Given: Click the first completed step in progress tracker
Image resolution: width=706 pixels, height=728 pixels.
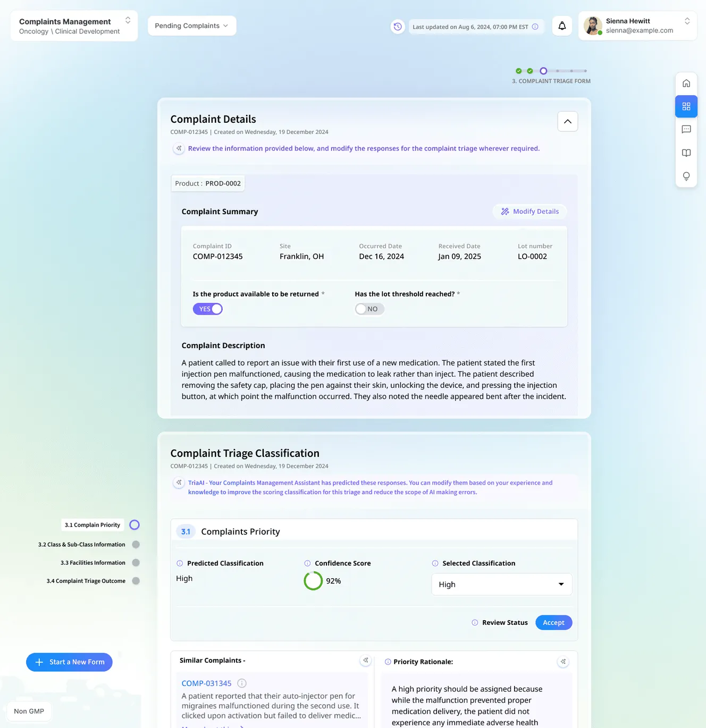Looking at the screenshot, I should 518,71.
